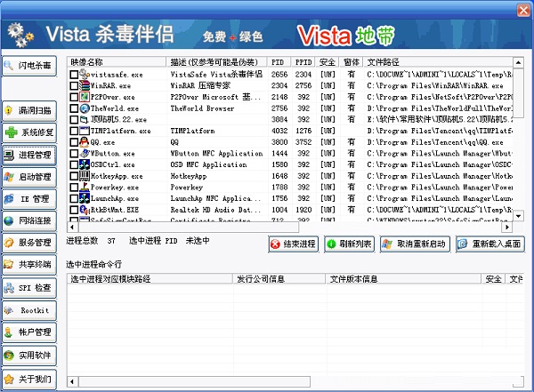Select WButton MFC Application description
The height and width of the screenshot is (392, 534).
tap(216, 154)
